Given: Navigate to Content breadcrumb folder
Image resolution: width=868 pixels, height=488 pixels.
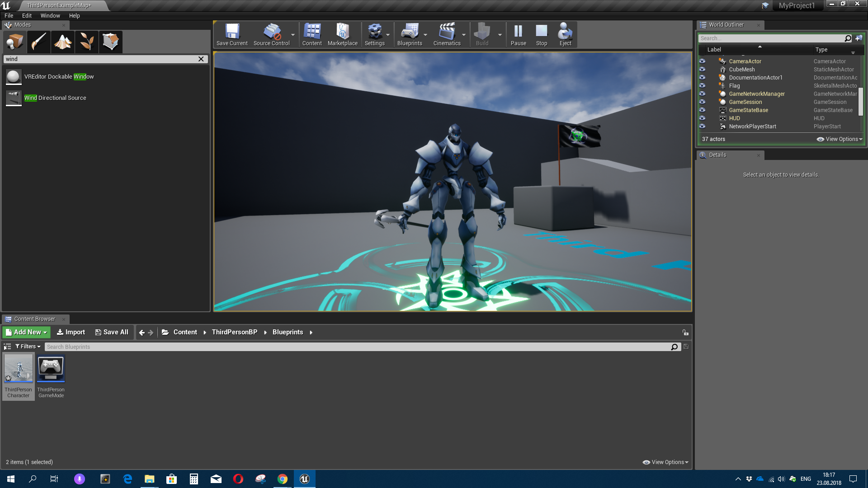Looking at the screenshot, I should [185, 332].
